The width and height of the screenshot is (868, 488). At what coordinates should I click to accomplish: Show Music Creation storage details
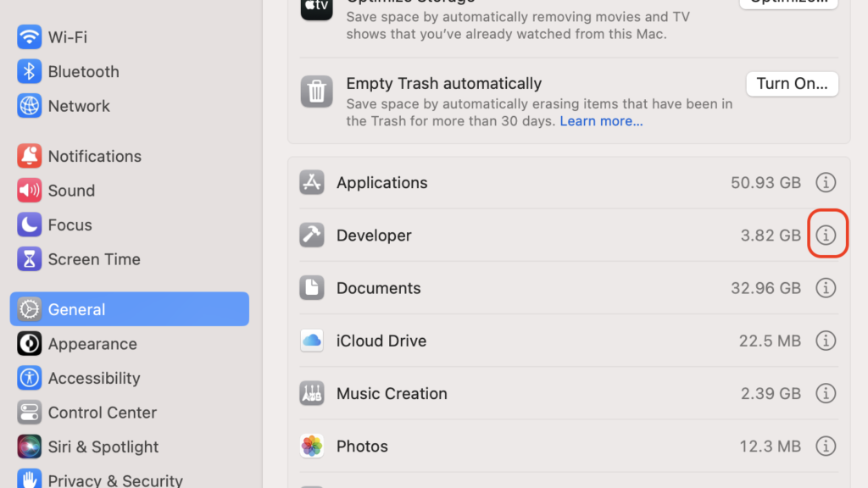(826, 393)
